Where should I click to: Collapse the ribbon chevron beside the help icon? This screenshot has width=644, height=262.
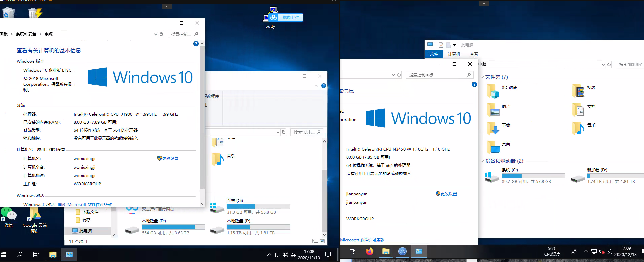point(316,86)
